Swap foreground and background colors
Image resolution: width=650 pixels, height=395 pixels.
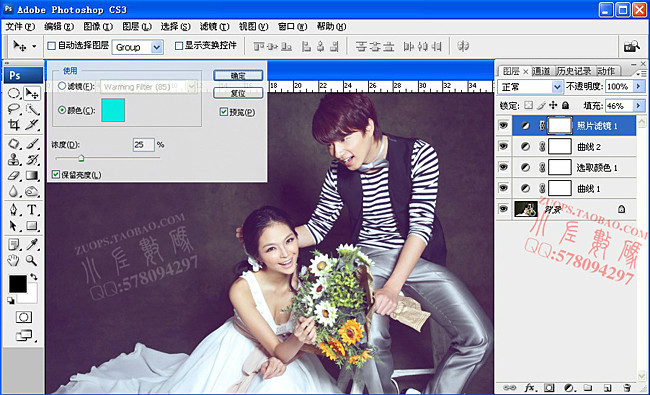34,276
